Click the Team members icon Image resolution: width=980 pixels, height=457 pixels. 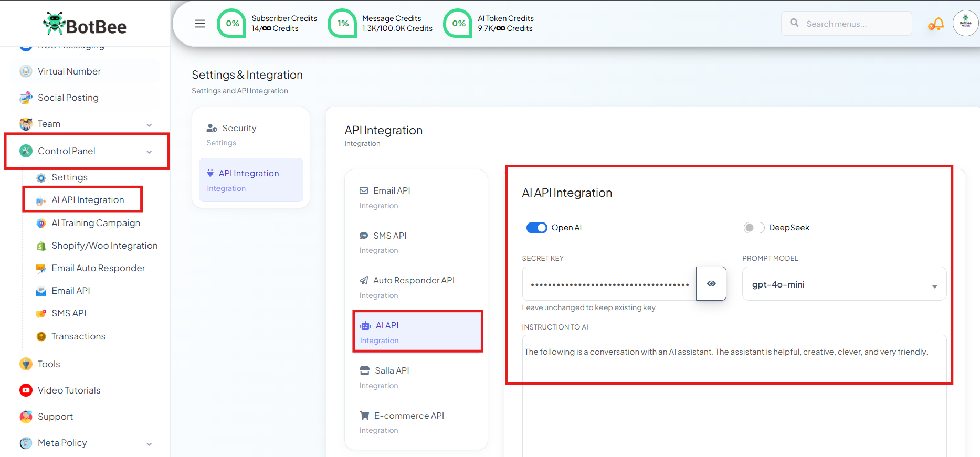pyautogui.click(x=26, y=124)
